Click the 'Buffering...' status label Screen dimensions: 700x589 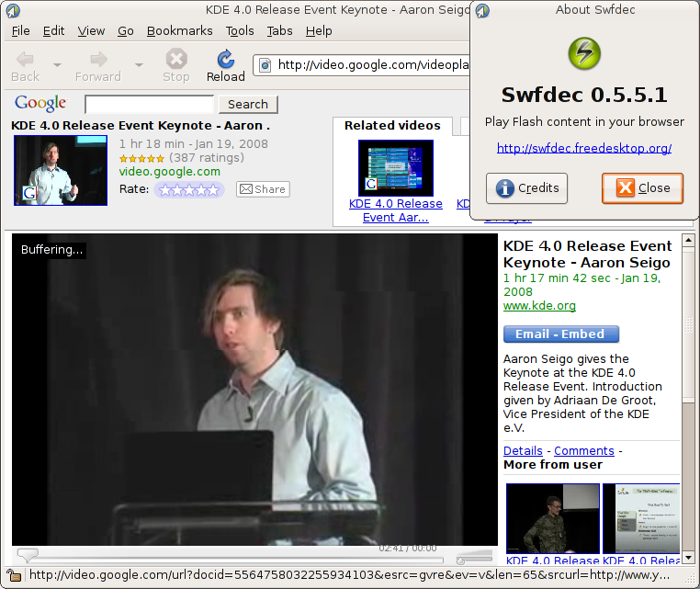[51, 250]
